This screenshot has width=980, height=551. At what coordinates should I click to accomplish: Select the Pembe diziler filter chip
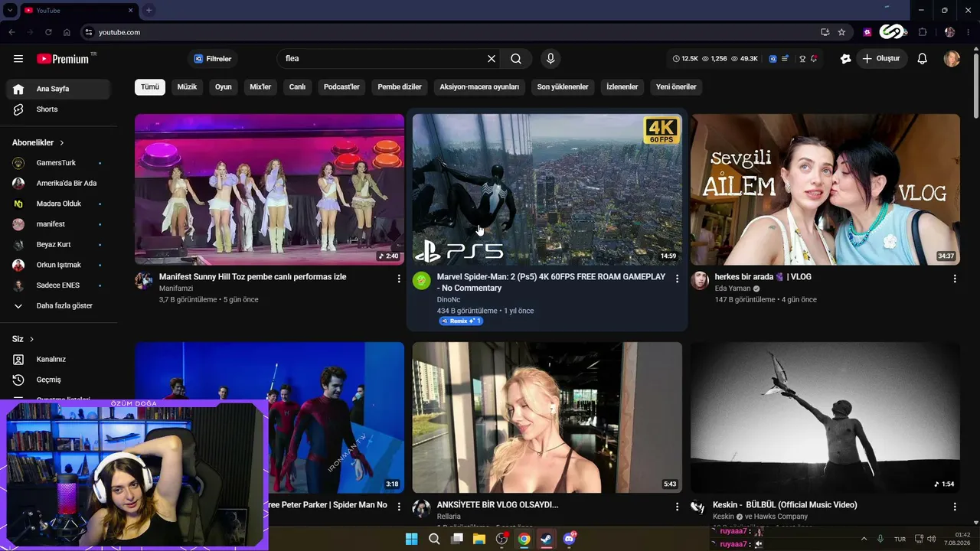[400, 87]
